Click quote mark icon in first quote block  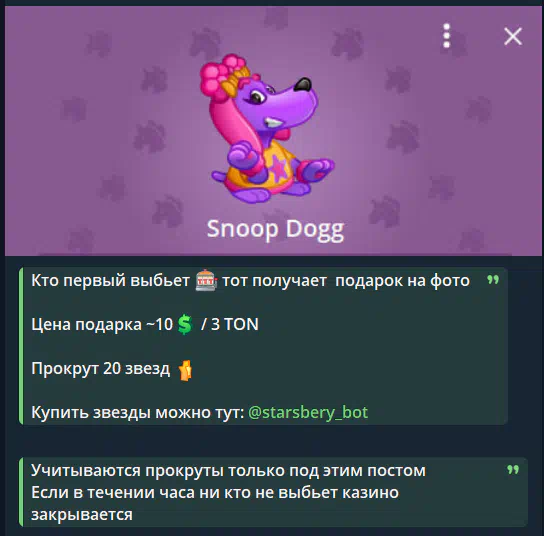pos(493,279)
